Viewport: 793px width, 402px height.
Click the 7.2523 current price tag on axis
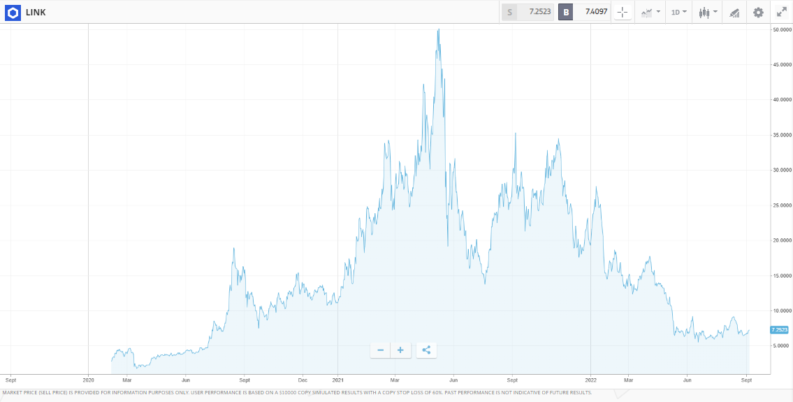pyautogui.click(x=779, y=330)
